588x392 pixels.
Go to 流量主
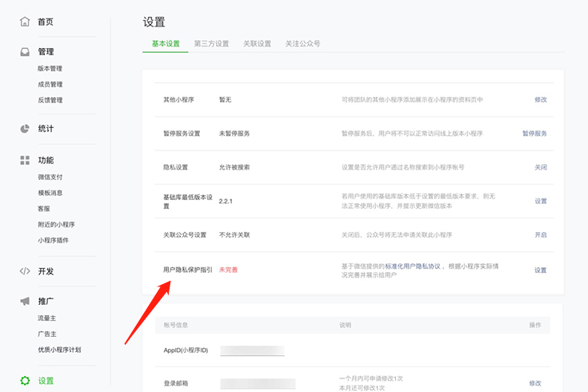(x=47, y=318)
